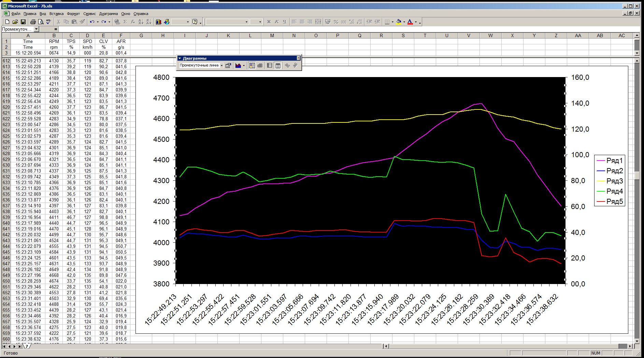Click sheet tab 7 at the bottom
The height and width of the screenshot is (358, 644).
point(26,346)
